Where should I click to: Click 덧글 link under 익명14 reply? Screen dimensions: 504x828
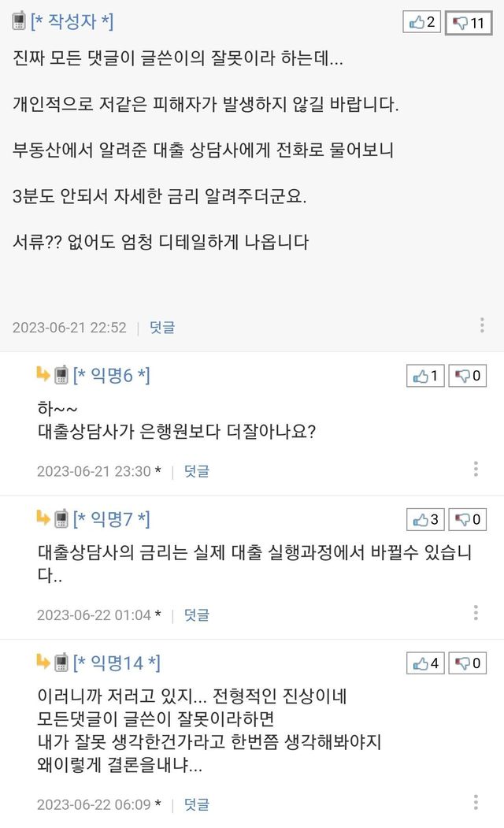coord(196,805)
